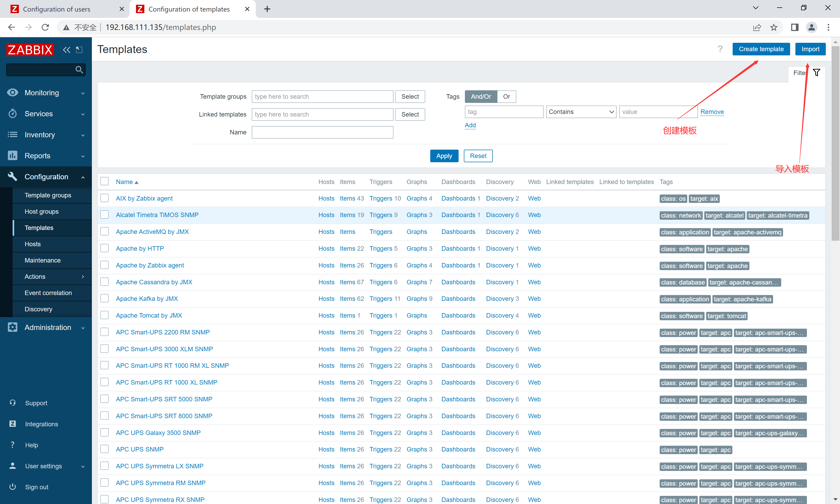Open the Contains tag operator dropdown
The image size is (840, 504).
[581, 112]
